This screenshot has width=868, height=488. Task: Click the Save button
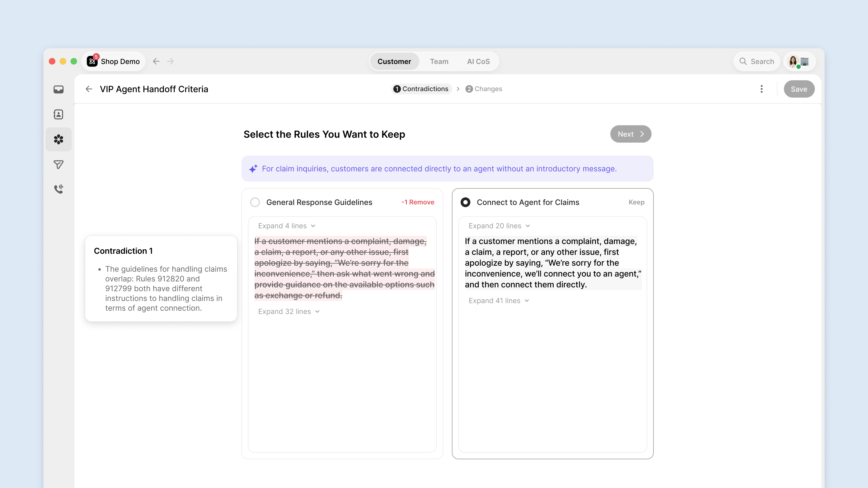tap(799, 89)
